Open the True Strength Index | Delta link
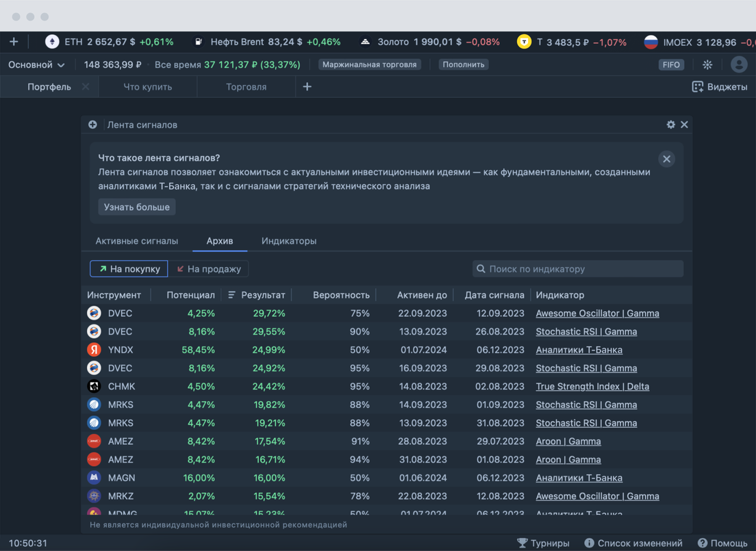This screenshot has width=756, height=551. tap(592, 386)
